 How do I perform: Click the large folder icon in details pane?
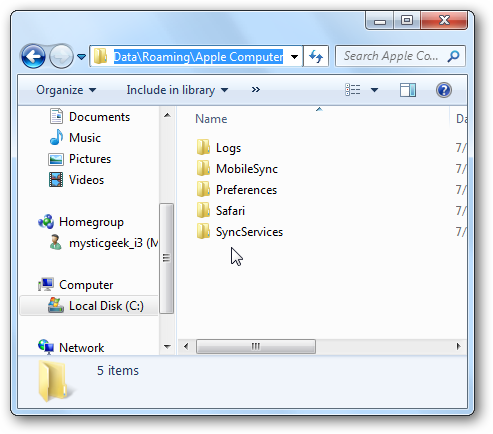[x=53, y=381]
